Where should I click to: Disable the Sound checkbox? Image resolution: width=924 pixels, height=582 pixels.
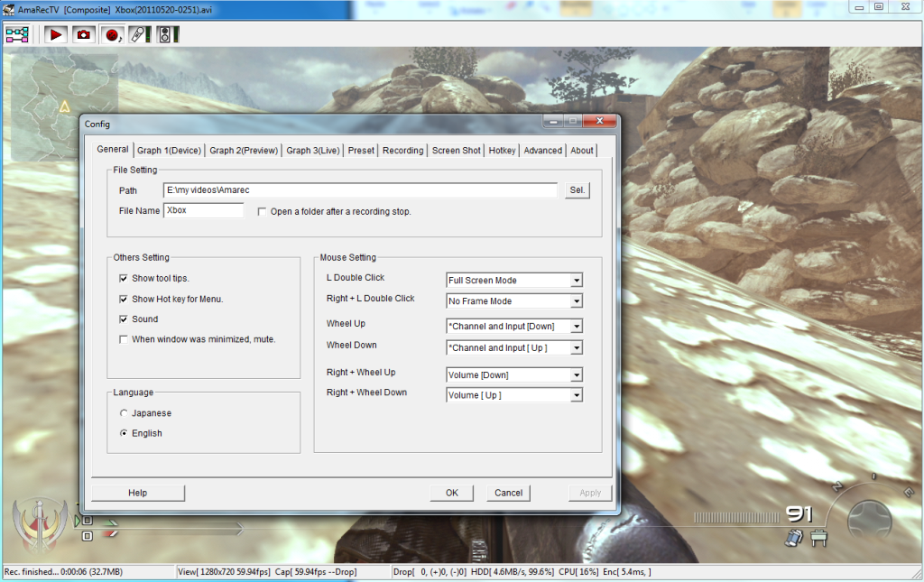(123, 319)
